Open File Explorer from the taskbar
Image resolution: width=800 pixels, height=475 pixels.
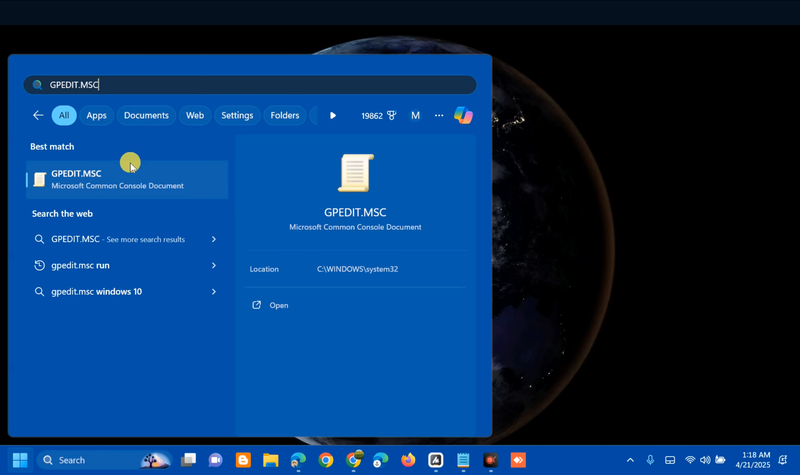point(271,460)
